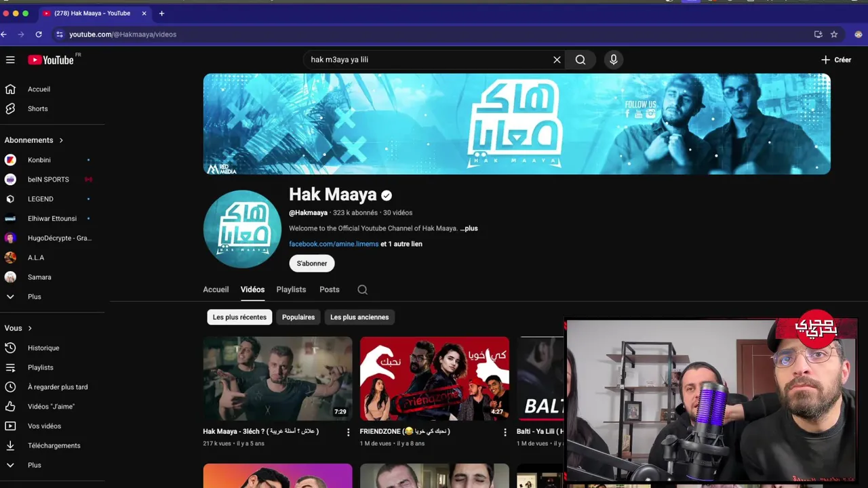
Task: Open the Vous section
Action: point(18,328)
